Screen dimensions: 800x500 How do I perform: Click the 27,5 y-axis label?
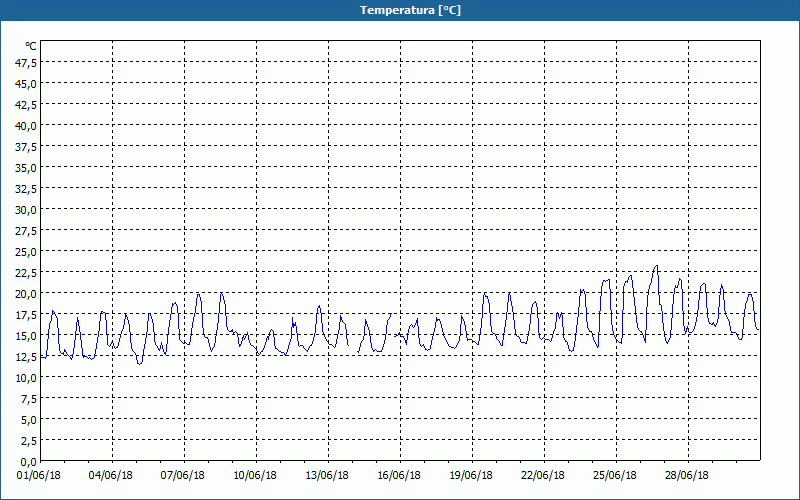(x=26, y=231)
